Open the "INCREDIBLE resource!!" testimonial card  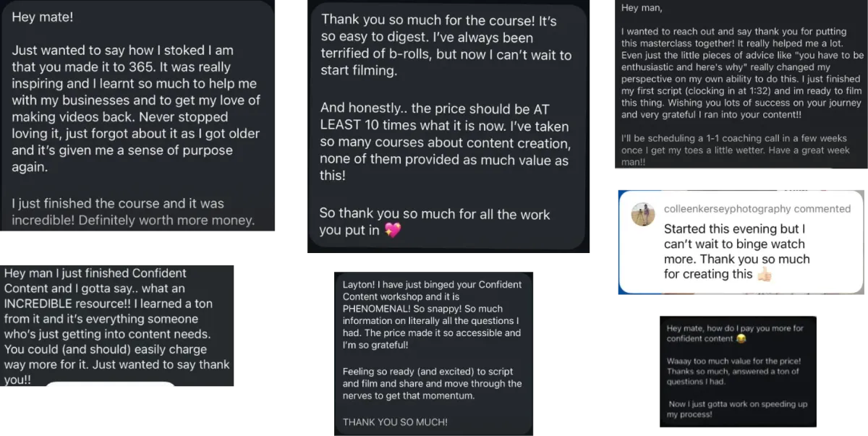(x=117, y=326)
